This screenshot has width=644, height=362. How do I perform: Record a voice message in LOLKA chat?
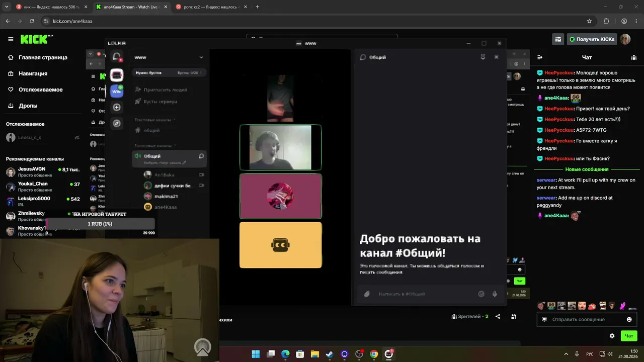click(495, 294)
